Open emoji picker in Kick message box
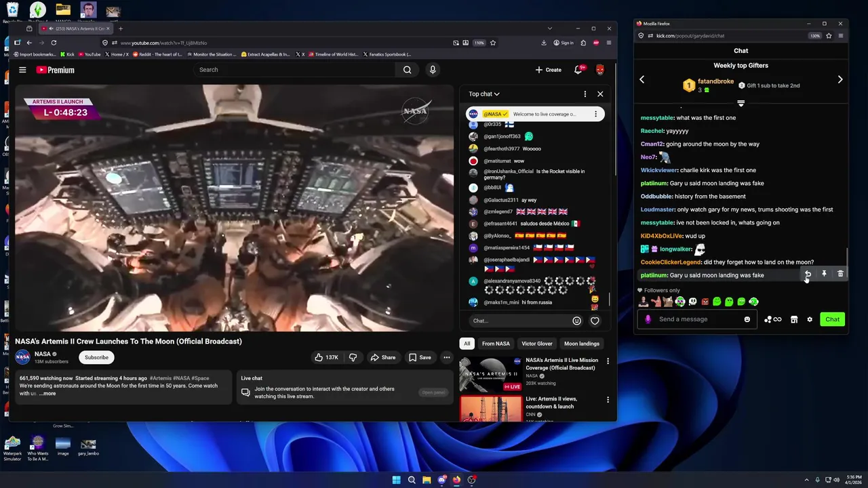The height and width of the screenshot is (488, 868). click(747, 319)
